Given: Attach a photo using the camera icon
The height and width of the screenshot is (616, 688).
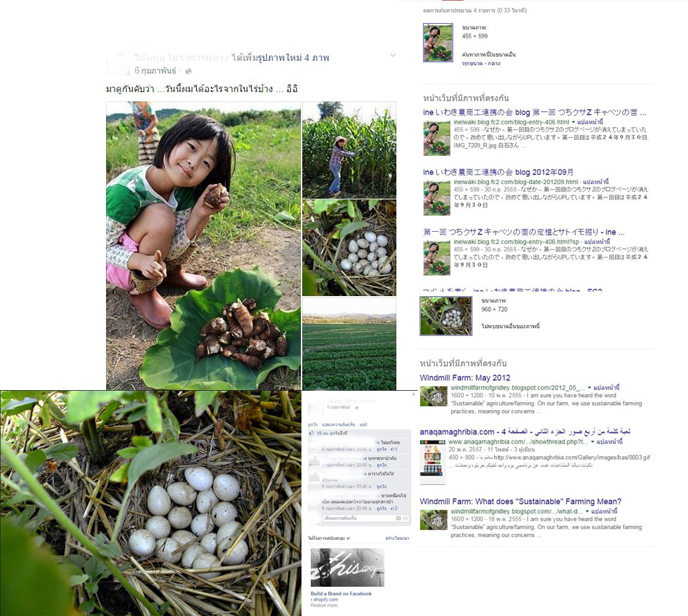Looking at the screenshot, I should (398, 518).
